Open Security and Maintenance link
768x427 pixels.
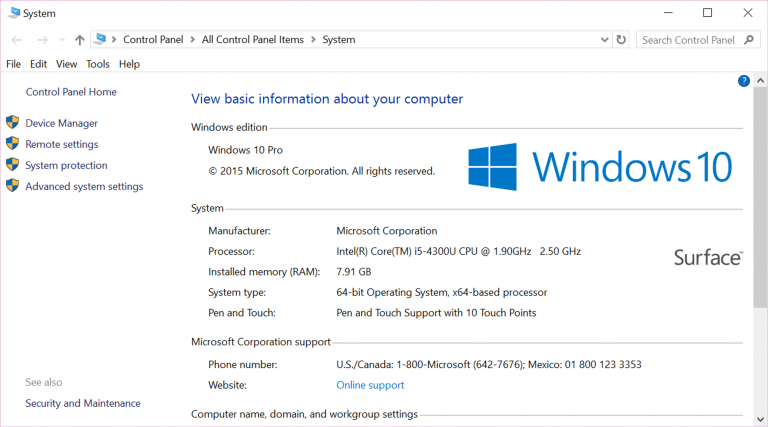(83, 403)
